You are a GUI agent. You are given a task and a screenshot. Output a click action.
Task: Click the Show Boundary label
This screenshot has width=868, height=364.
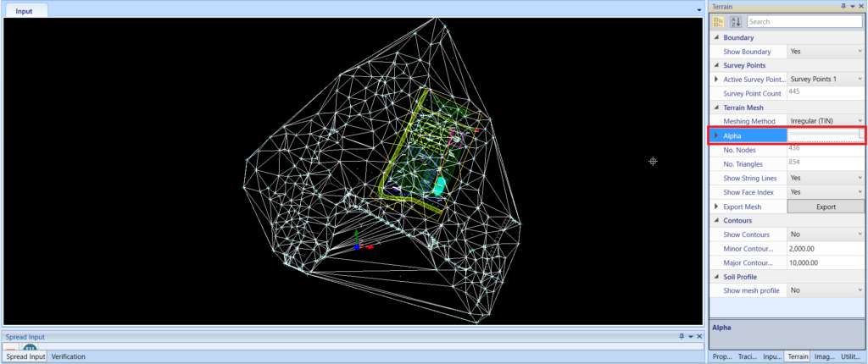(747, 52)
